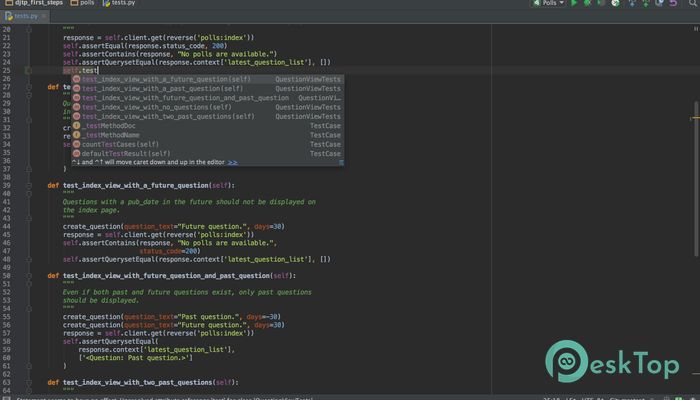Choose test_index_view_with_future_question_and_past_question completion

point(208,98)
